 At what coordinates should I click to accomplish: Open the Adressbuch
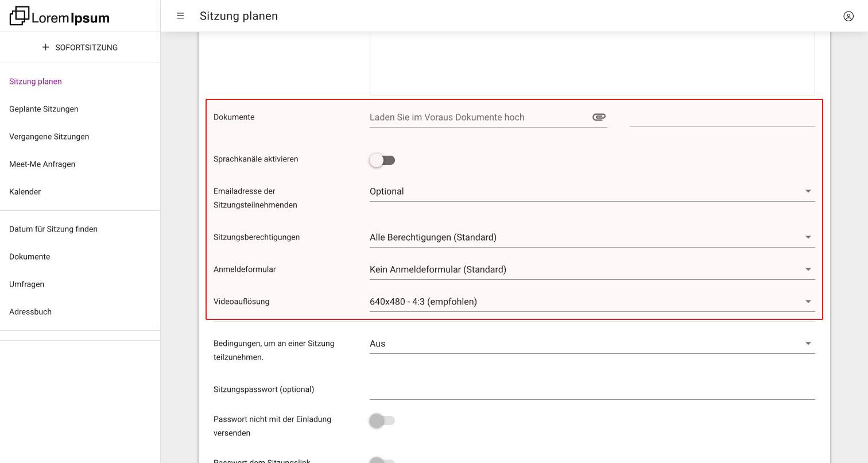tap(30, 312)
